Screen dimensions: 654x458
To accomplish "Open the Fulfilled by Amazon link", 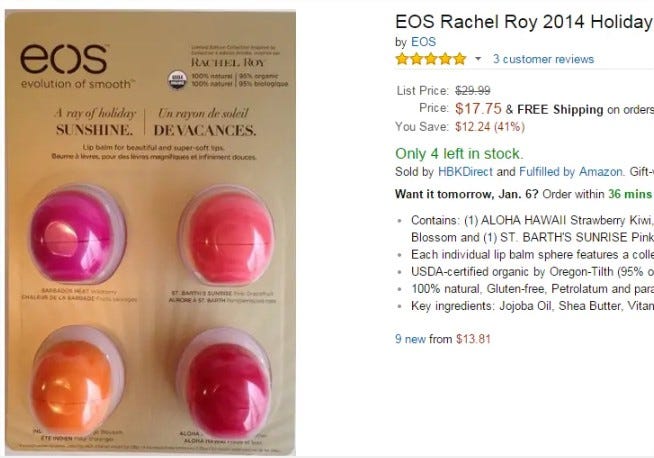I will tap(571, 172).
